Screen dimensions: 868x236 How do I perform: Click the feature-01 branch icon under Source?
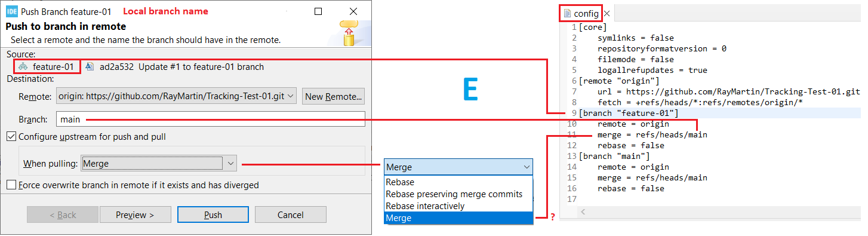tap(23, 67)
